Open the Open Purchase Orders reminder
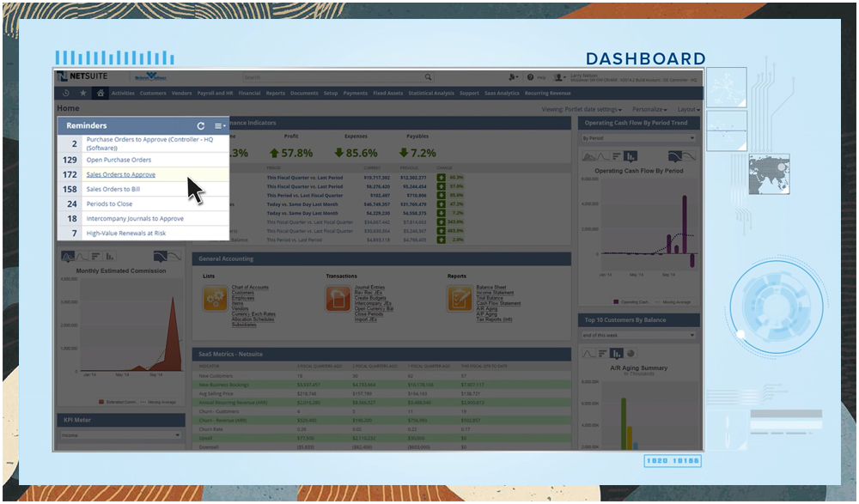Viewport: 859px width, 504px height. pos(119,160)
